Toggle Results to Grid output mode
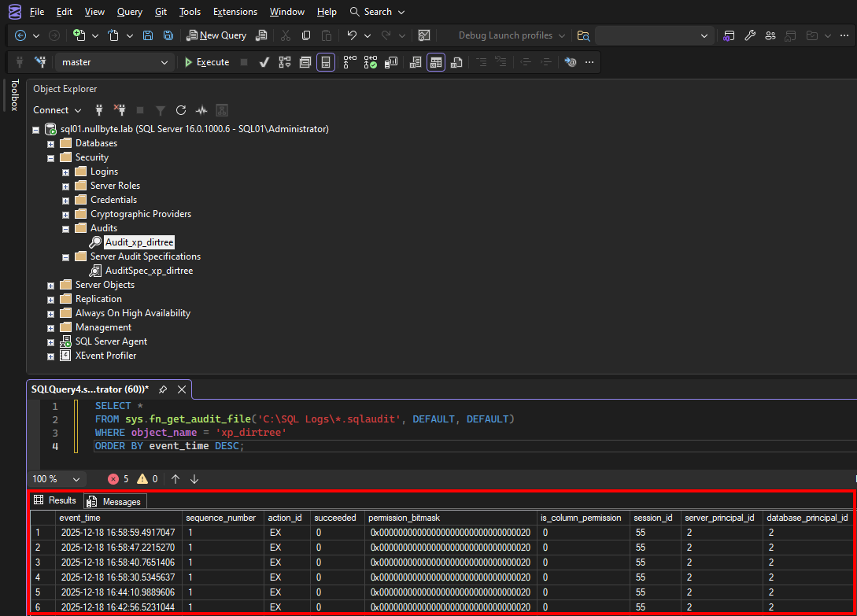 436,62
